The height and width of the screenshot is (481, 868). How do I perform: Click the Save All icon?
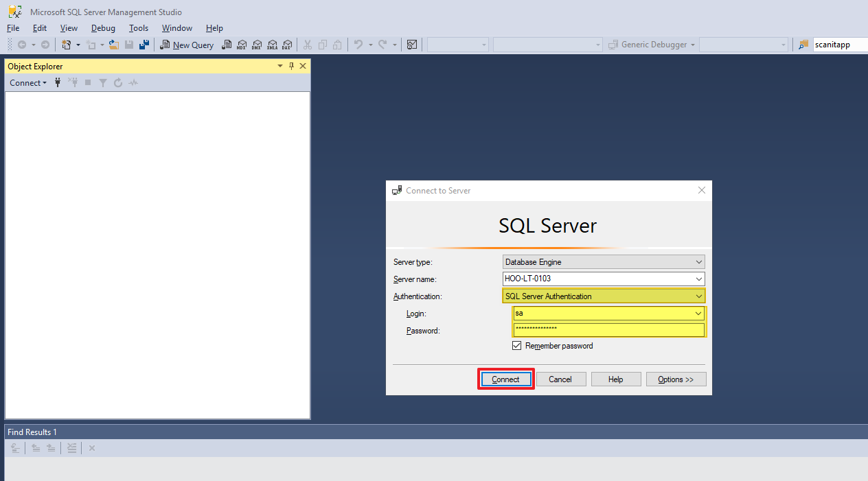coord(144,45)
